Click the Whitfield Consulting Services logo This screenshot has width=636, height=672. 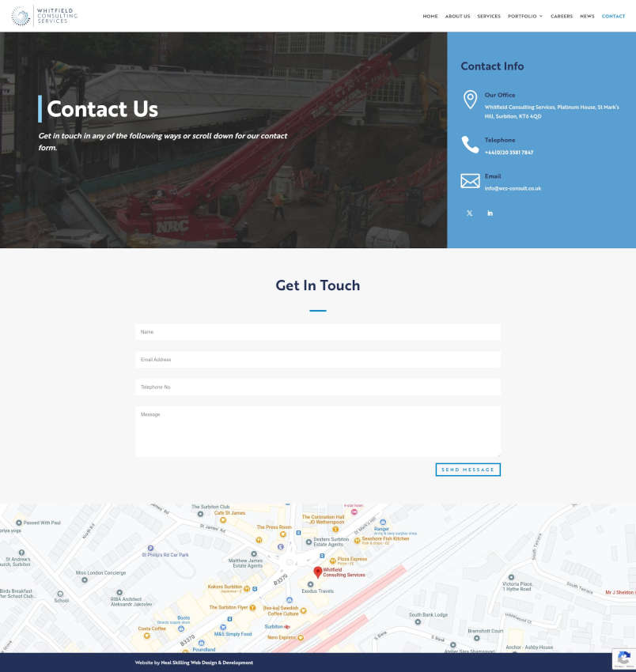[x=44, y=16]
